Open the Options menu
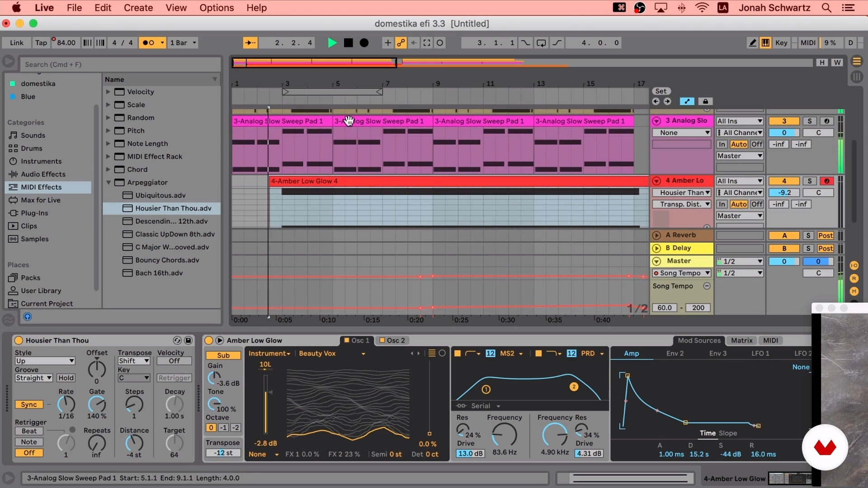The image size is (868, 488). pyautogui.click(x=217, y=8)
